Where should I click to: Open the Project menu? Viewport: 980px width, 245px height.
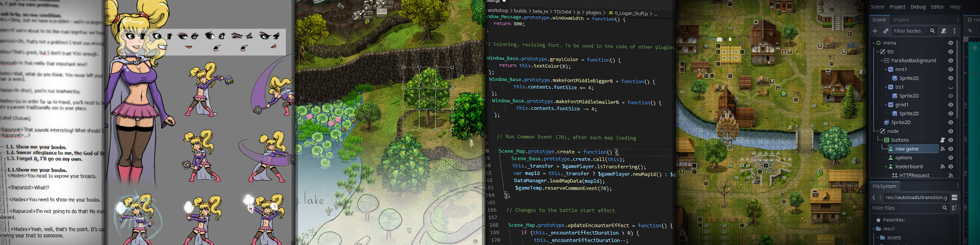(x=897, y=7)
